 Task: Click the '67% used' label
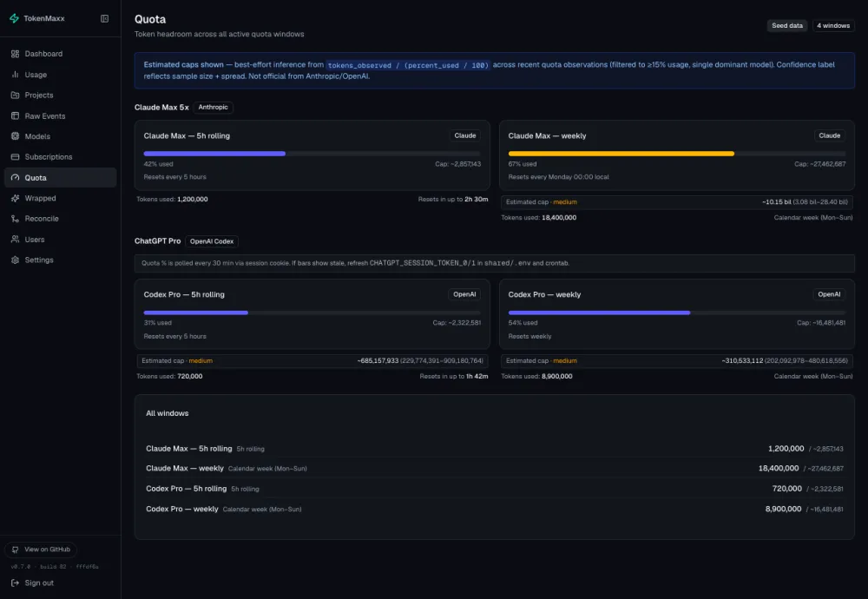pos(522,164)
